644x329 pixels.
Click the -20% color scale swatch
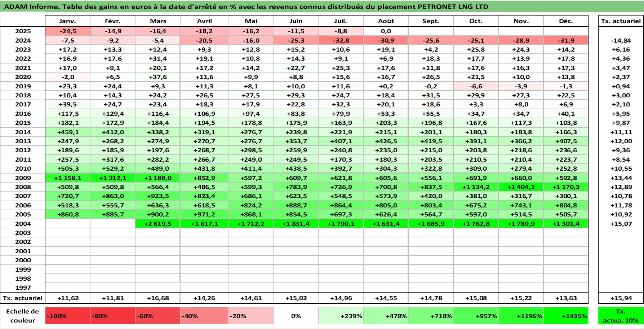coord(251,316)
